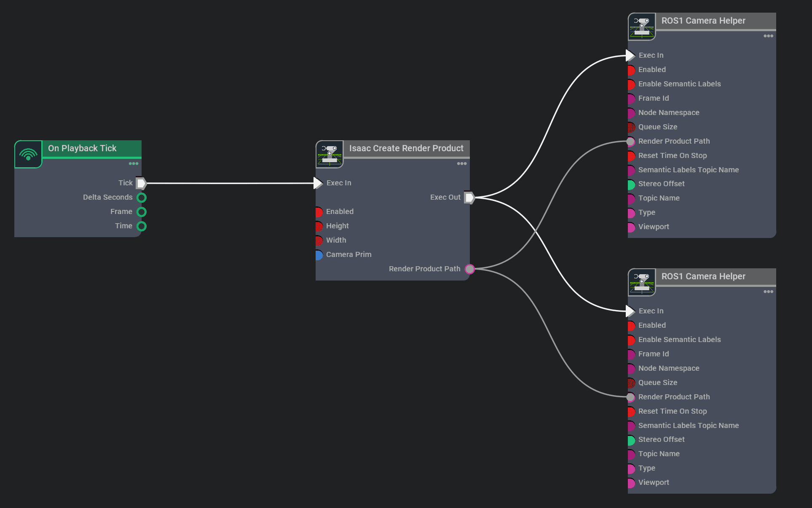Click Node Namespace port on upper Camera Helper
The height and width of the screenshot is (508, 812).
pos(631,113)
